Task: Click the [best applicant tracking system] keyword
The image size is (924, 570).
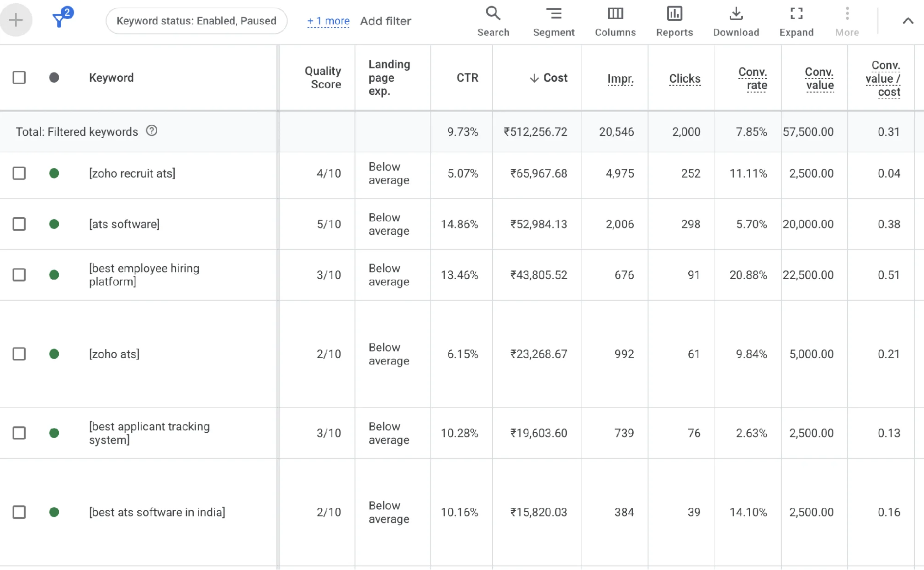Action: click(x=149, y=433)
